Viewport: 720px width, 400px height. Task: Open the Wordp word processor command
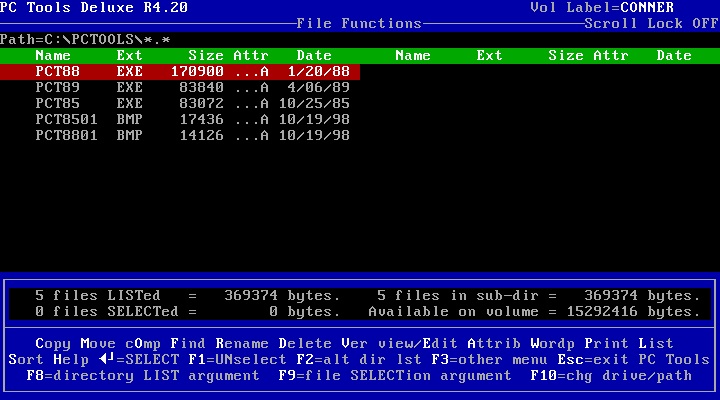(x=552, y=344)
